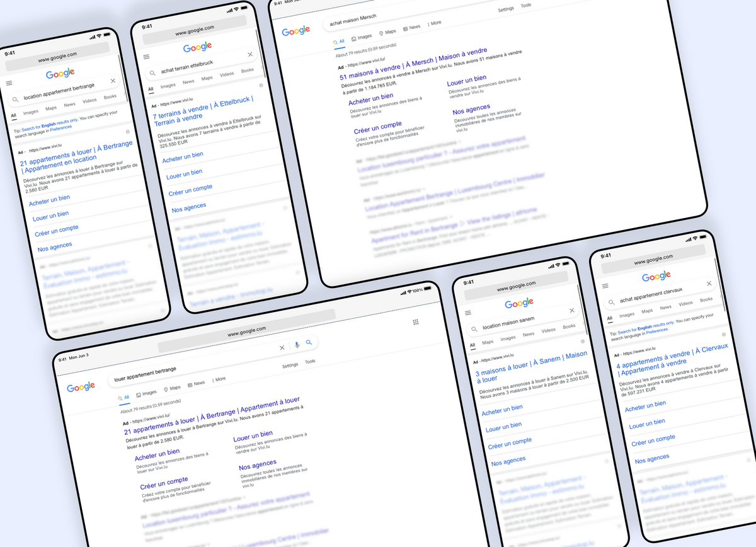Click Google logo on 'achat maison Mersch' tablet
The height and width of the screenshot is (547, 756).
[295, 31]
